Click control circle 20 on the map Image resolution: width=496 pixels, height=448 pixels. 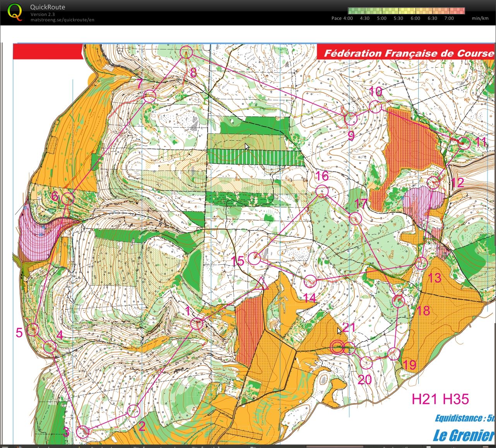(x=366, y=363)
